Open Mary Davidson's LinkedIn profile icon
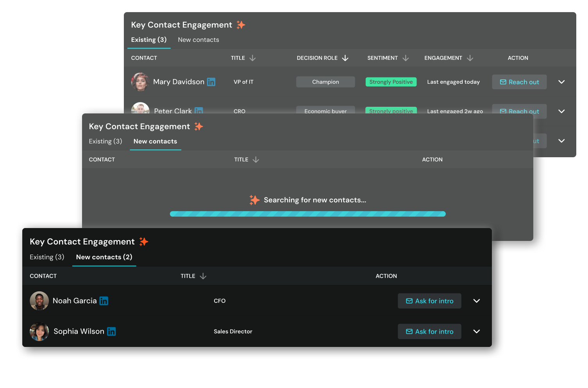 pyautogui.click(x=211, y=82)
